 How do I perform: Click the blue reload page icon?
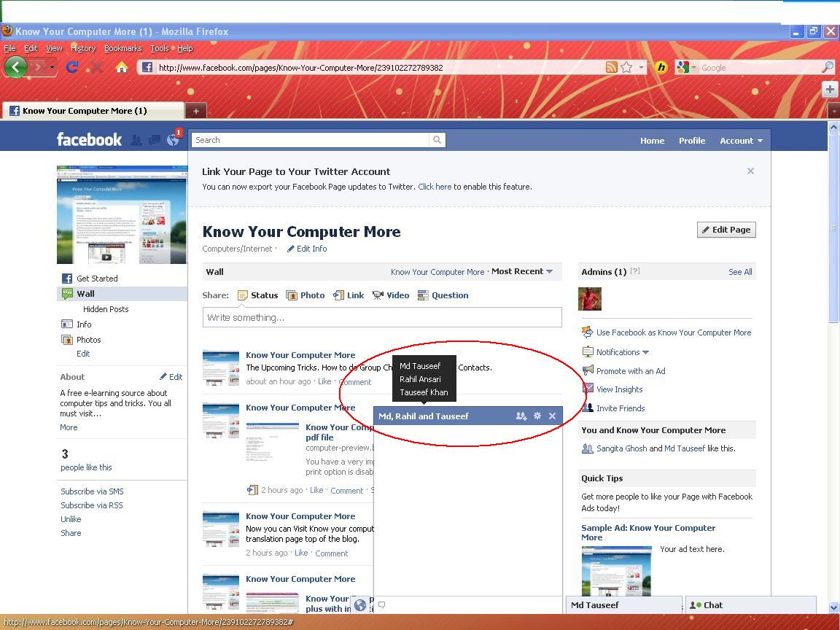pos(71,67)
